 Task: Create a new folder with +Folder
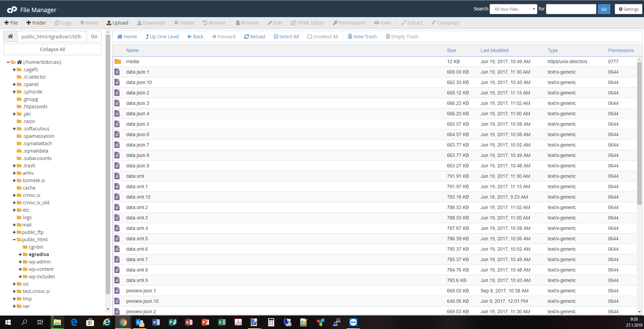(36, 23)
